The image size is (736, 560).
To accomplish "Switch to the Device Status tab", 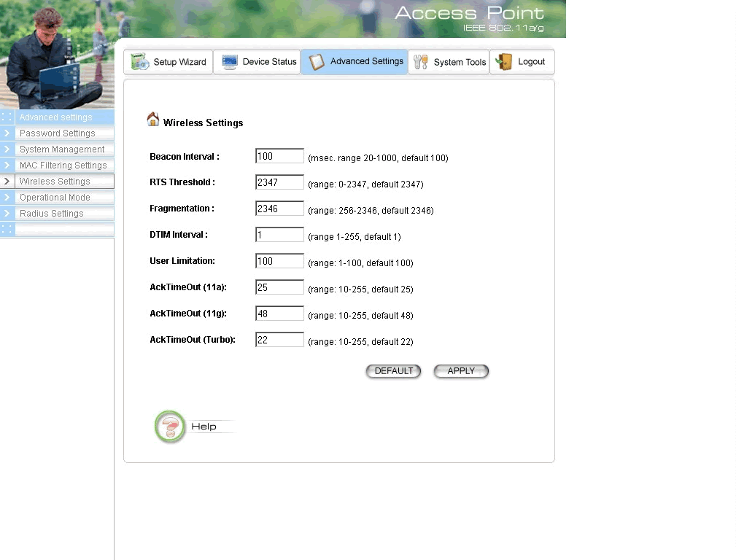I will (257, 62).
